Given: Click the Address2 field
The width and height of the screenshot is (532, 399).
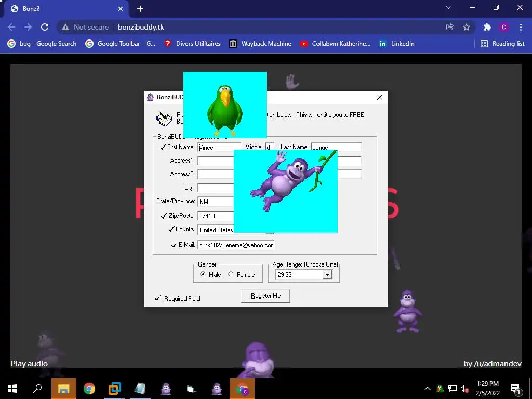Looking at the screenshot, I should [216, 175].
